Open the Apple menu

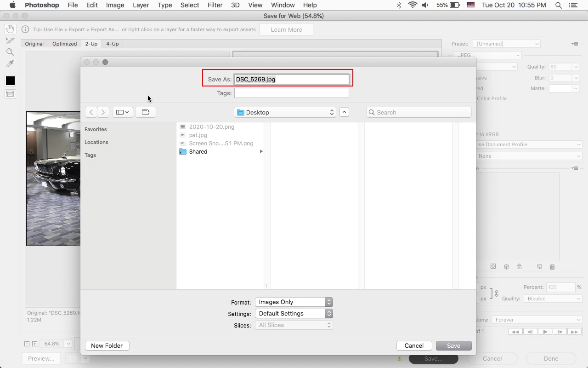[12, 5]
